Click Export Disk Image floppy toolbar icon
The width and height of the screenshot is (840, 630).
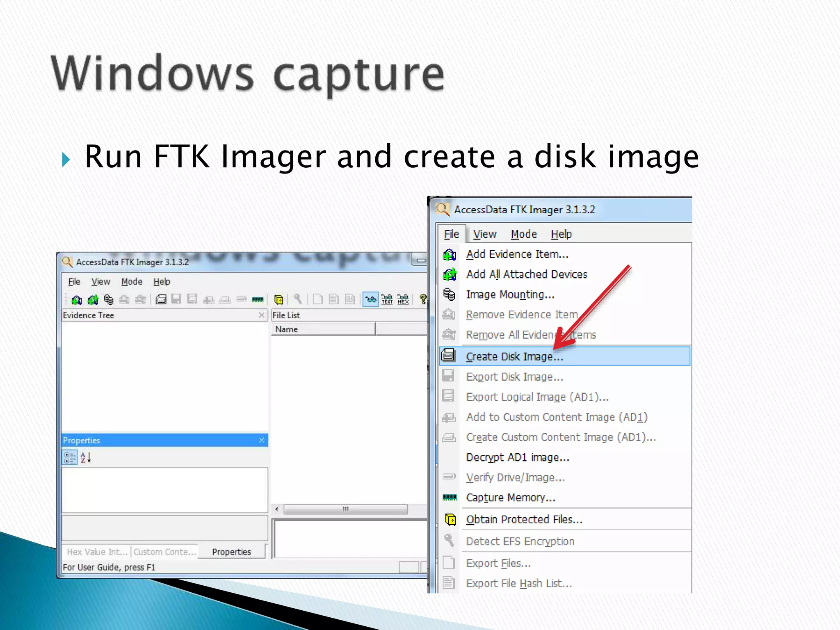tap(176, 299)
